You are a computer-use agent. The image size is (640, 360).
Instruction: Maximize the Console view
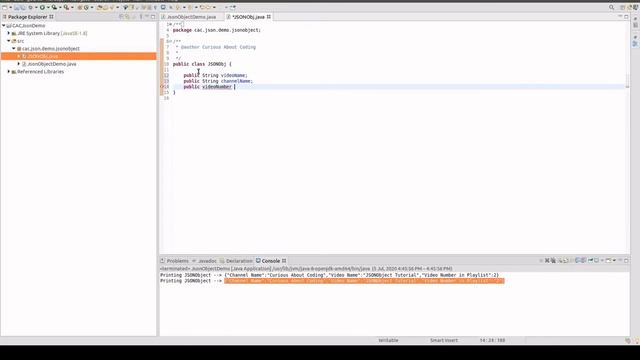click(626, 260)
